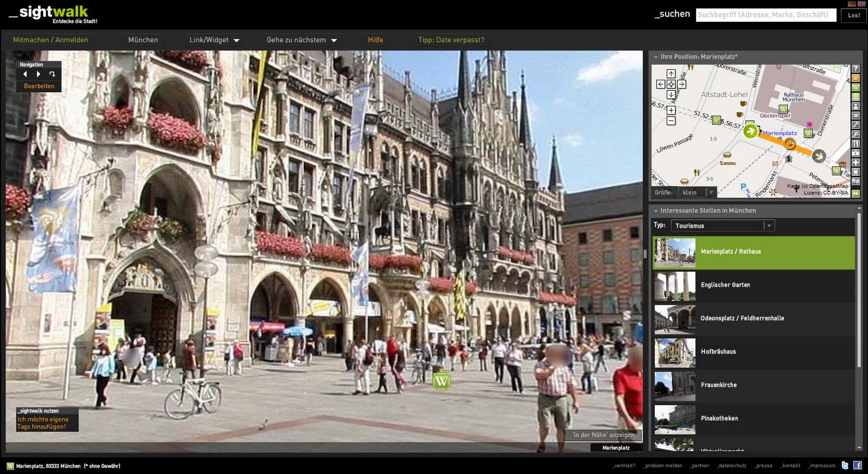Go forward with Navigation right arrow
This screenshot has width=868, height=474.
tap(38, 74)
